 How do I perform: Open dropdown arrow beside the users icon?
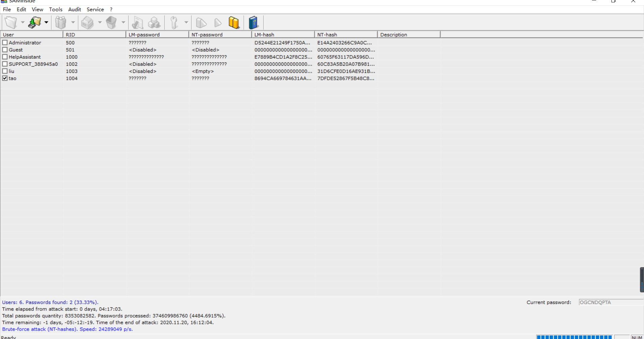tap(73, 22)
